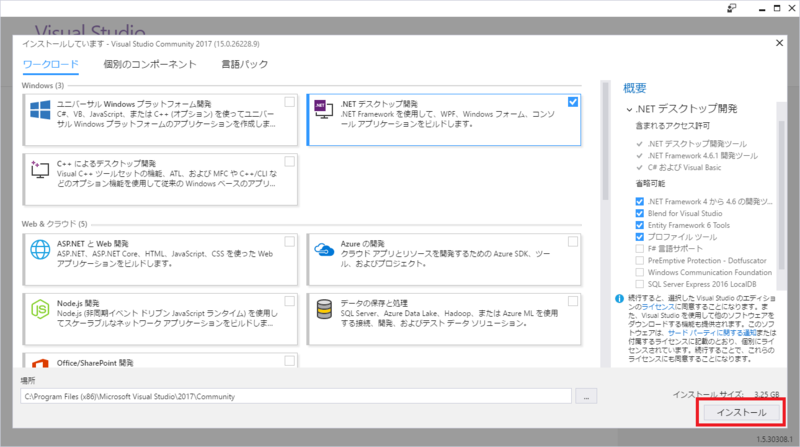Click the 含まれるアクセス許可 label
The height and width of the screenshot is (447, 800).
[x=672, y=126]
